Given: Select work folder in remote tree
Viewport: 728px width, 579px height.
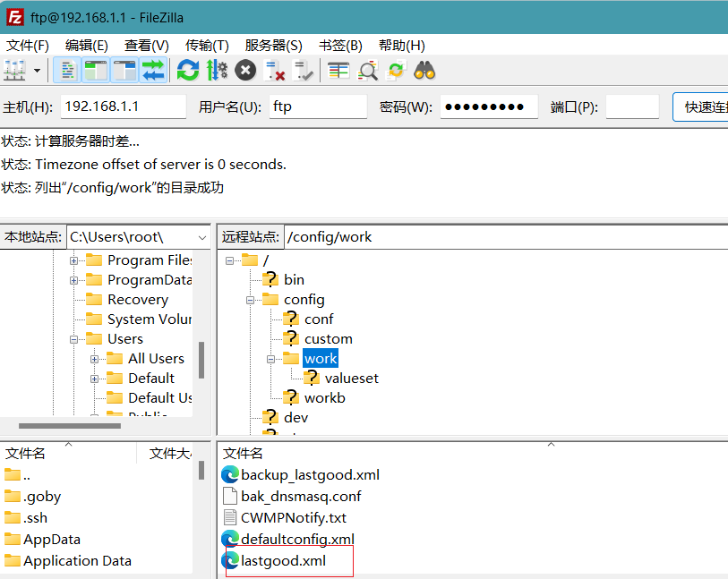Looking at the screenshot, I should pos(321,359).
